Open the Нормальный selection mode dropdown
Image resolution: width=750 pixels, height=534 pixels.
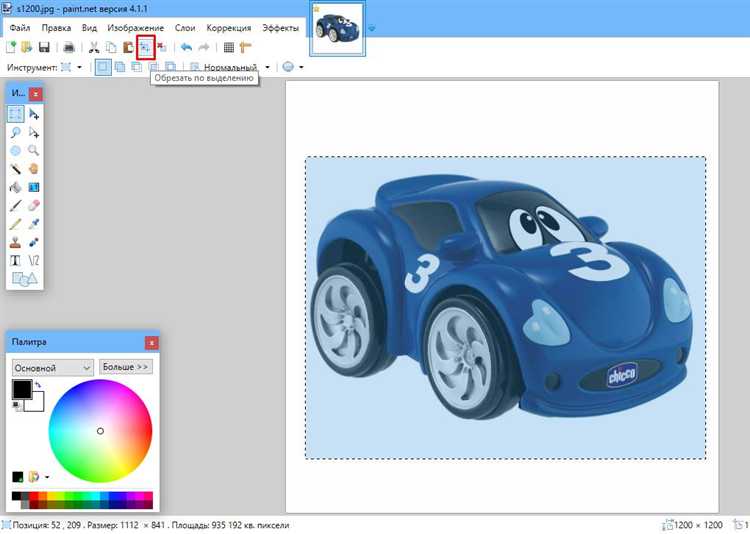236,67
